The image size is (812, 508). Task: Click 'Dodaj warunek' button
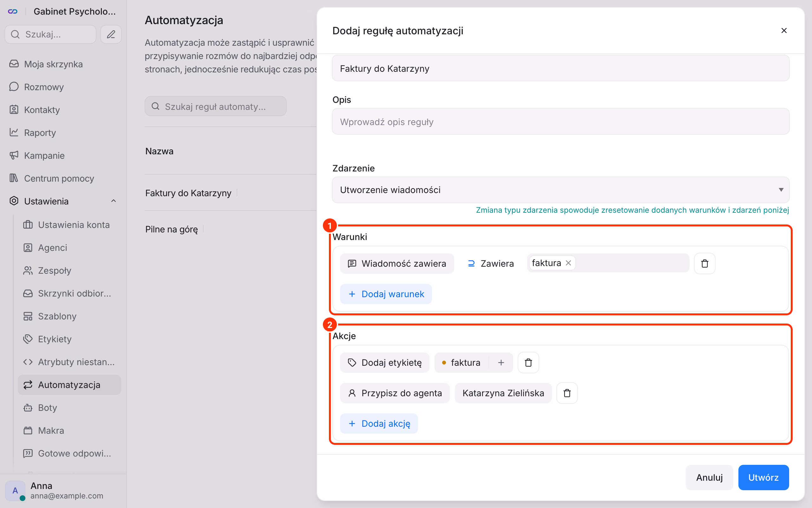coord(386,294)
